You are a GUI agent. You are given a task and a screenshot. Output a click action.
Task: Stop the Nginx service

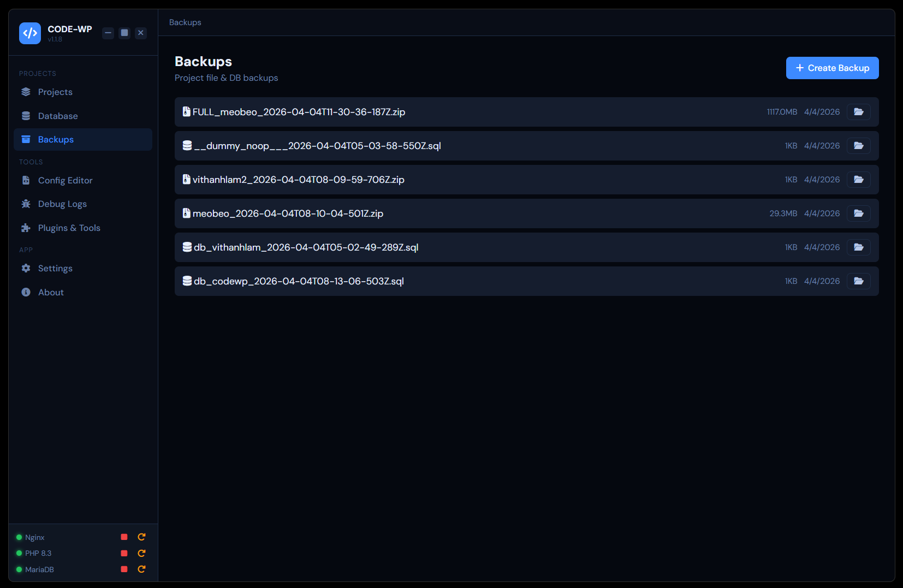[x=124, y=537]
